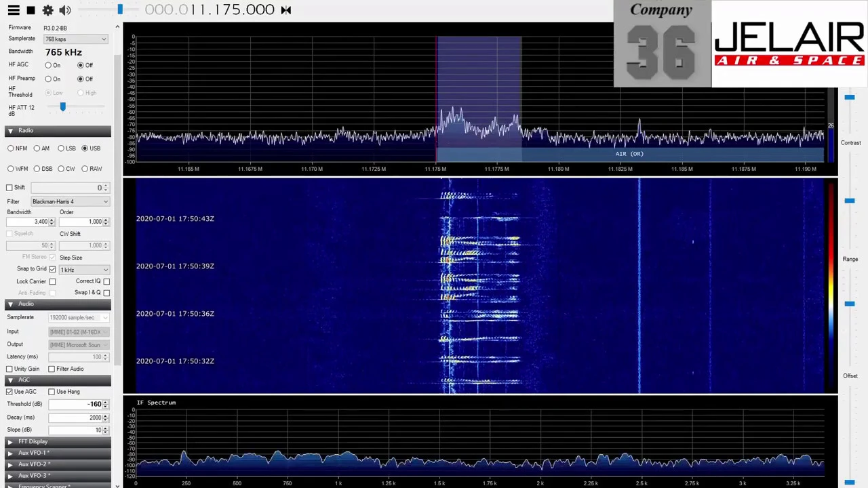The width and height of the screenshot is (868, 488).
Task: Enable the Correct IQ checkbox
Action: pos(106,281)
